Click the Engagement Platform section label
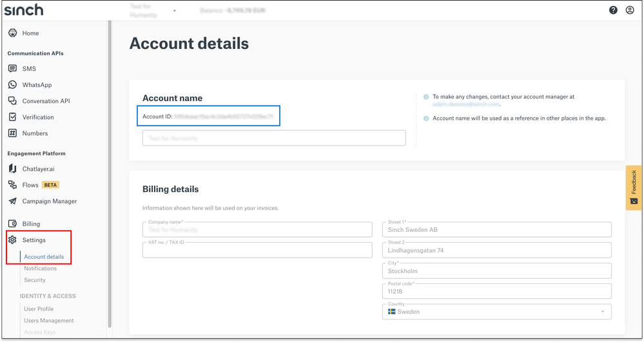 pyautogui.click(x=37, y=153)
